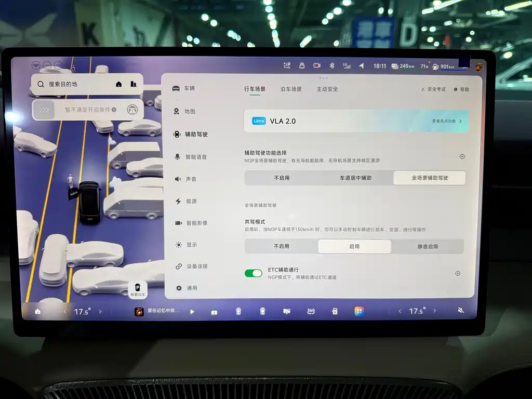This screenshot has width=532, height=399.
Task: Switch to the 主动安全 tab
Action: click(327, 89)
